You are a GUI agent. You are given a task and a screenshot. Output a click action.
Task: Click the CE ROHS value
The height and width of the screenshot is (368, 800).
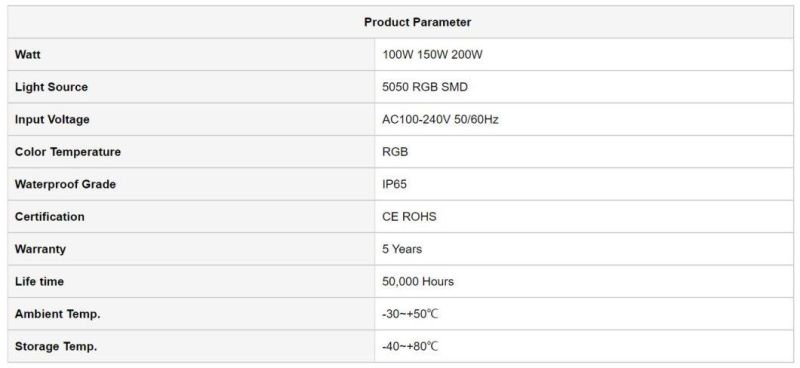coord(409,216)
